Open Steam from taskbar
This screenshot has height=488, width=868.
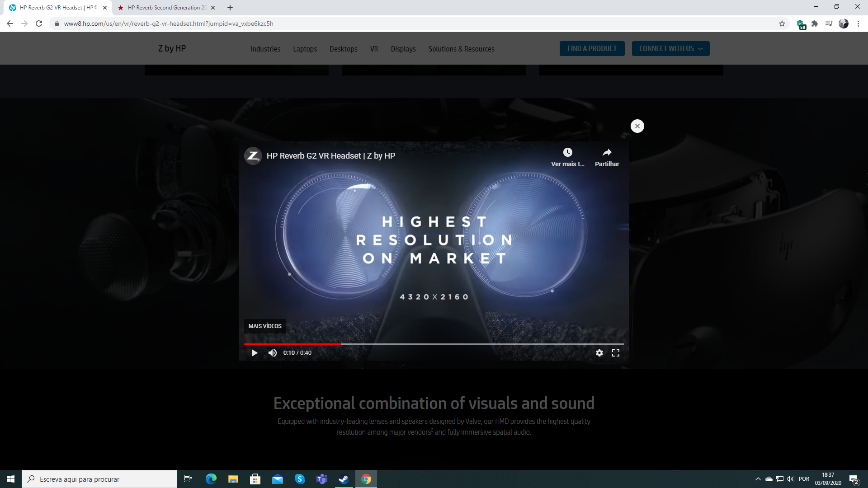tap(344, 479)
